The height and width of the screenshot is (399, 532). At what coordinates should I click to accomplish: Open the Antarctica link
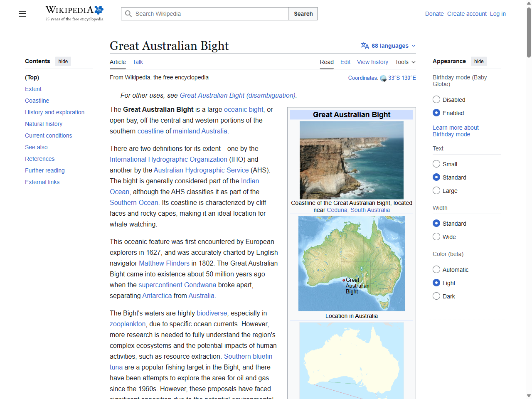click(x=157, y=296)
